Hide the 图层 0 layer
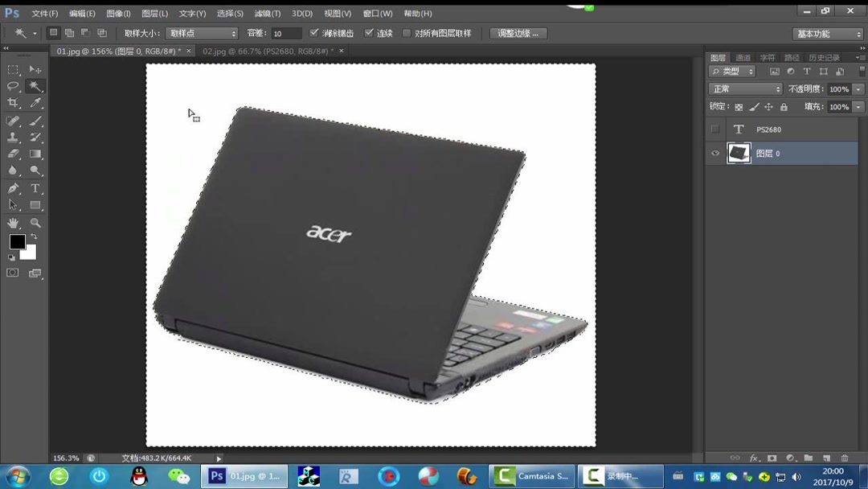The width and height of the screenshot is (868, 489). [x=714, y=153]
